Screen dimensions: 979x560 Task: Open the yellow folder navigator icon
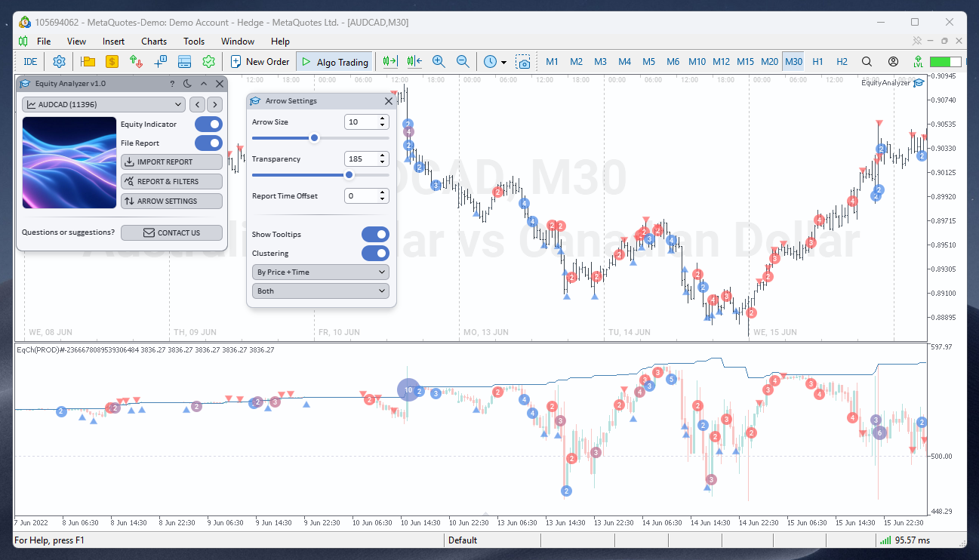click(x=88, y=62)
